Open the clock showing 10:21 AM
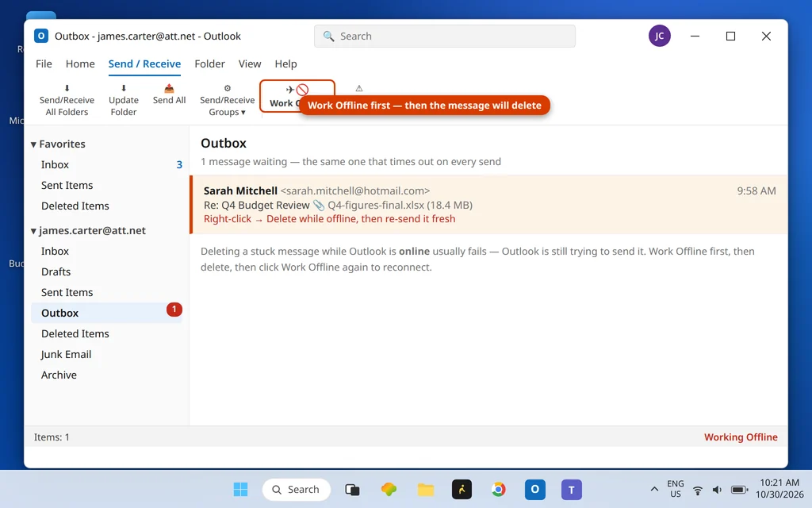This screenshot has height=508, width=812. tap(779, 489)
